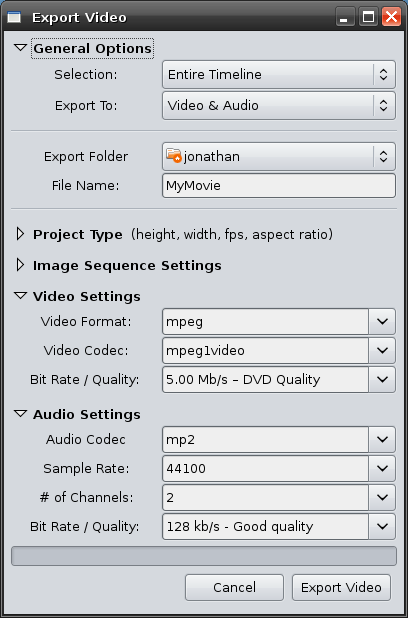Open the Selection dropdown showing Entire Timeline

tap(279, 74)
